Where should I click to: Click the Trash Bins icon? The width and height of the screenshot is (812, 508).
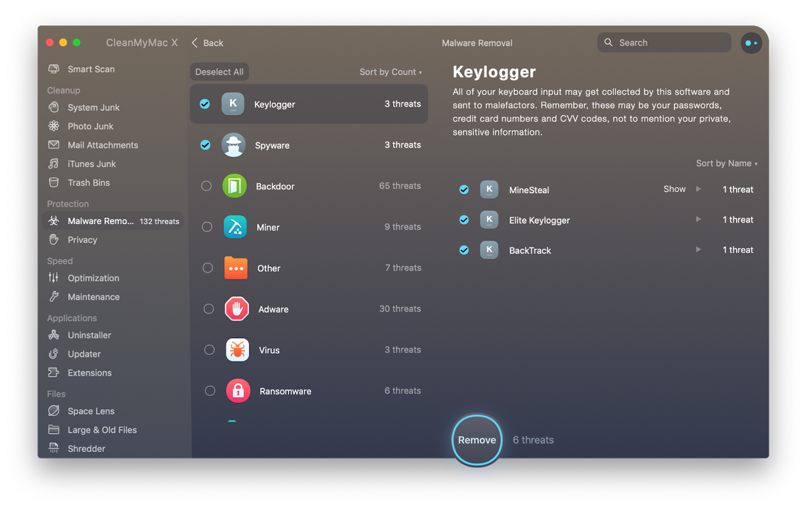point(54,182)
